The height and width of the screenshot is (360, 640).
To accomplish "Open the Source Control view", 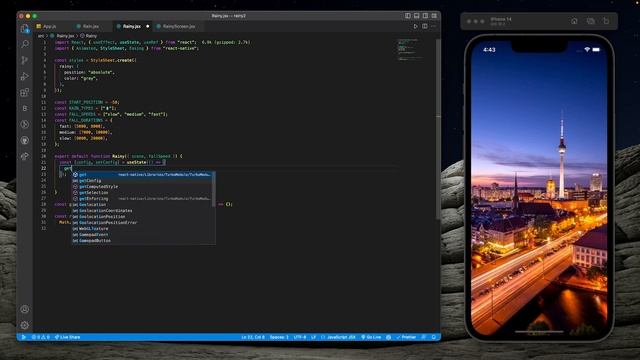I will pyautogui.click(x=25, y=60).
